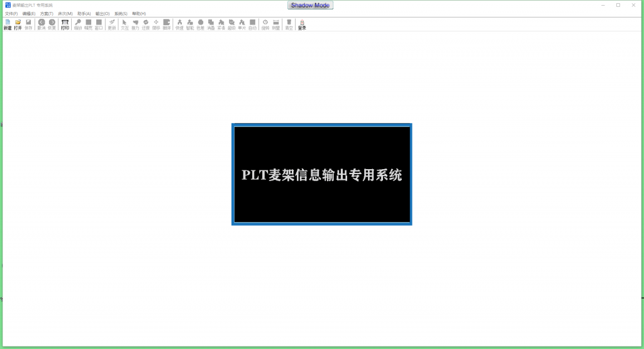This screenshot has width=644, height=349.
Task: Click the 打开 (Open) folder icon
Action: pyautogui.click(x=18, y=24)
